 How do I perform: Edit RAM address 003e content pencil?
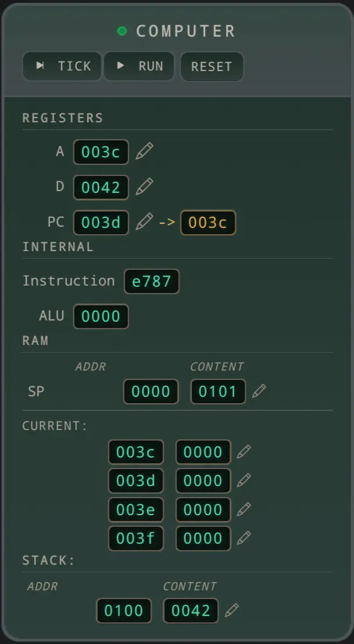point(243,509)
